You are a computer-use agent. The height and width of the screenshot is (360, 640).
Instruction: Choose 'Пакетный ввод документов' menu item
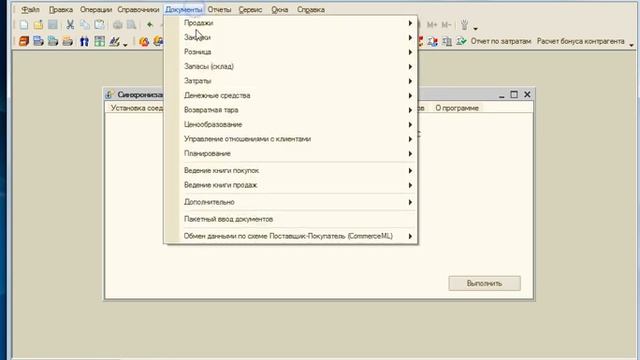[291, 219]
